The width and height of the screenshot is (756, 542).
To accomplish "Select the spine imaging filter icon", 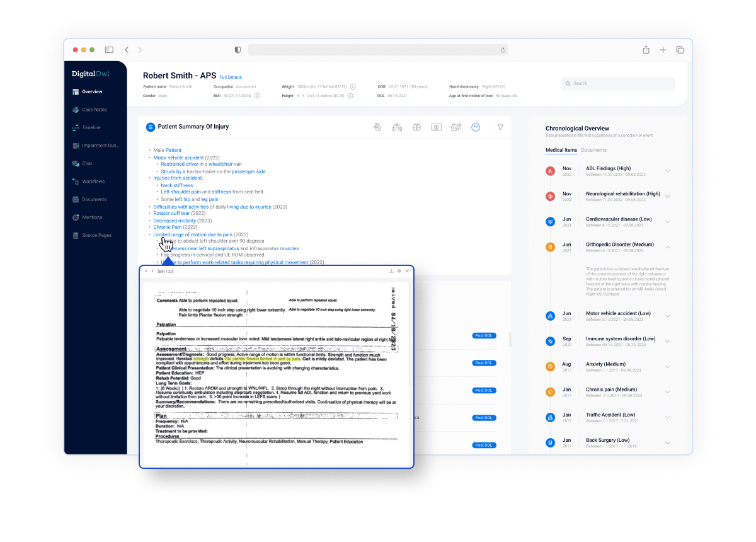I will (x=436, y=127).
